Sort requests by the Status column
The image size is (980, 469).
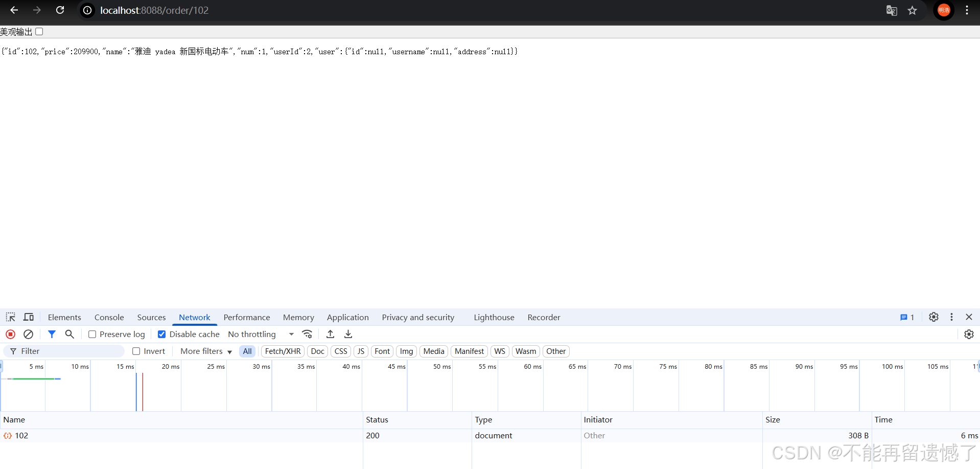tap(417, 420)
